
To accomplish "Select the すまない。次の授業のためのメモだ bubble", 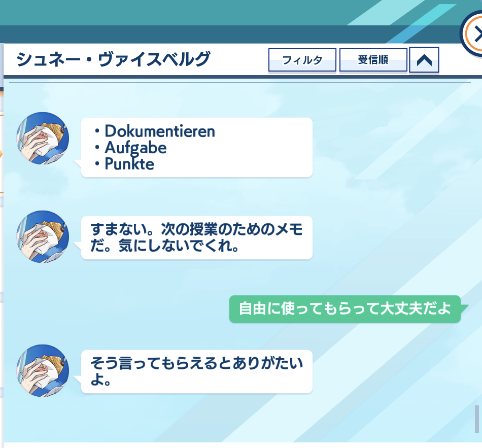I will [x=197, y=237].
